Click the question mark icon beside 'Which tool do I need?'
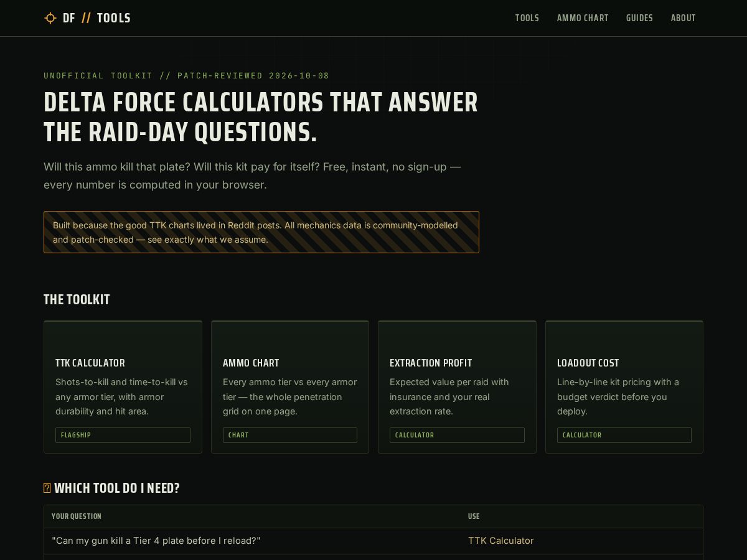 click(47, 488)
